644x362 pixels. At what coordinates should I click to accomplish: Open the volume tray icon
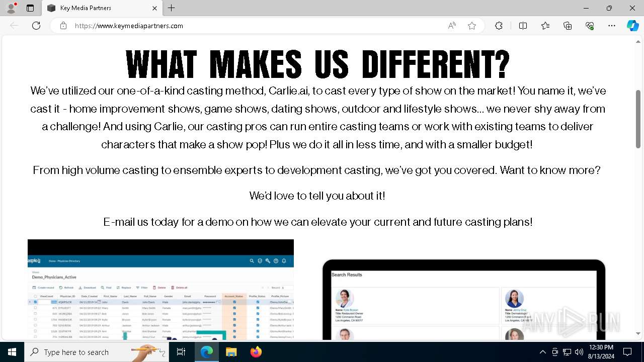tap(579, 352)
